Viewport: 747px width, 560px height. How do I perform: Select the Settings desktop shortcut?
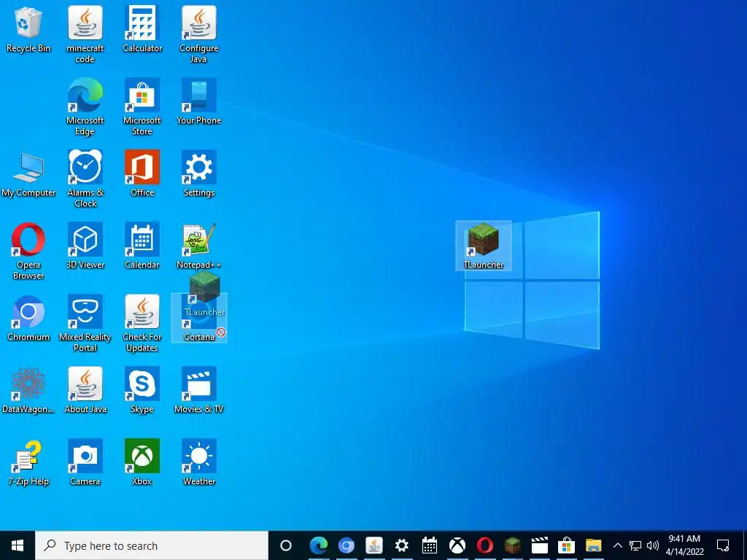198,174
